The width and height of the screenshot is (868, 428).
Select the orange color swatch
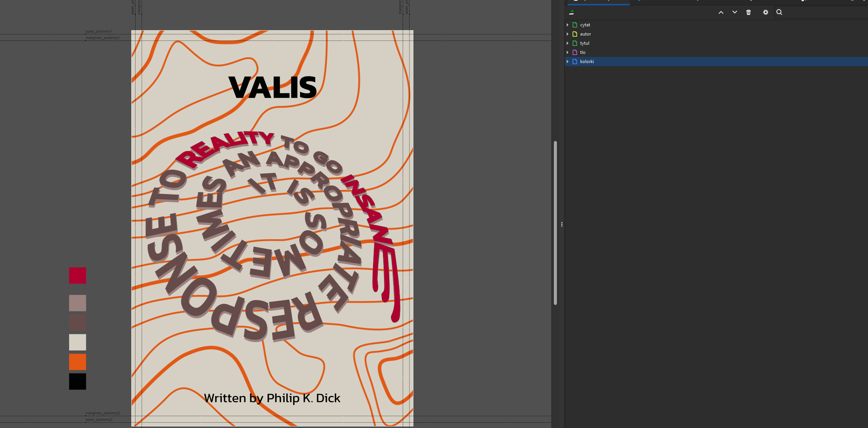pyautogui.click(x=77, y=362)
